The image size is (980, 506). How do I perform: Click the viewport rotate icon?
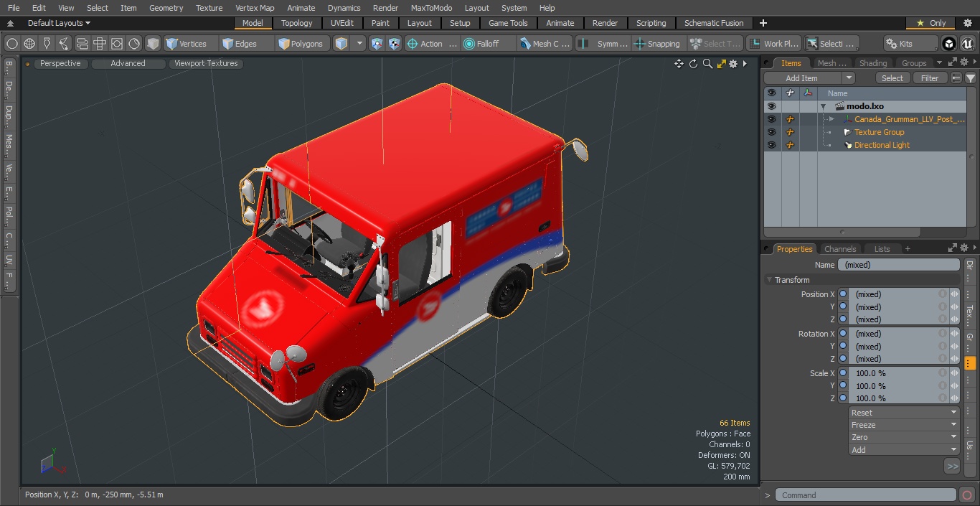point(693,64)
